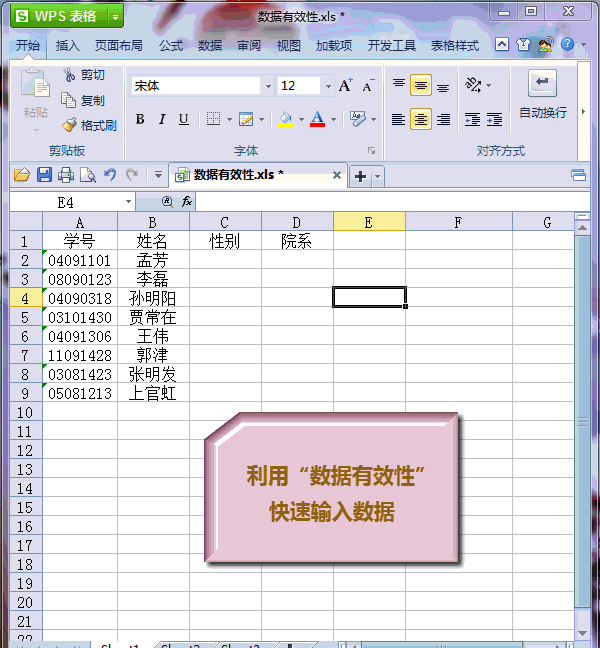Click the 自动换行 wrap text button
600x648 pixels.
point(543,95)
